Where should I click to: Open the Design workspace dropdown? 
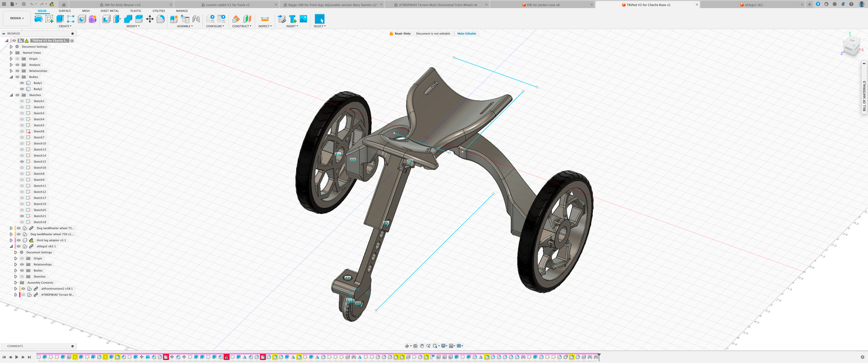16,18
